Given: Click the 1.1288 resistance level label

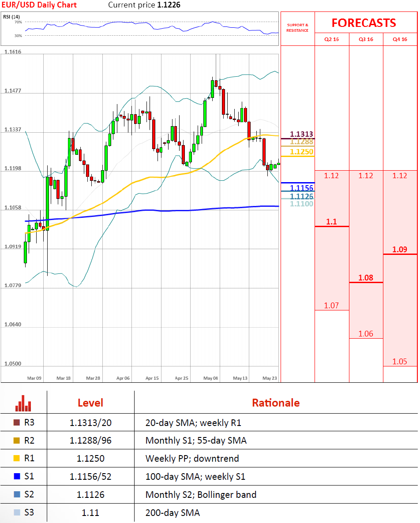Looking at the screenshot, I should 302,142.
